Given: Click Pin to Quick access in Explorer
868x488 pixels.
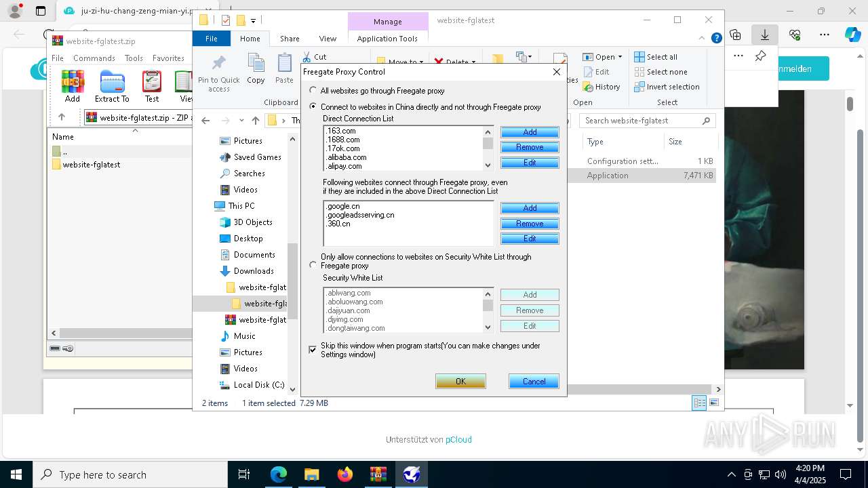Looking at the screenshot, I should (218, 74).
